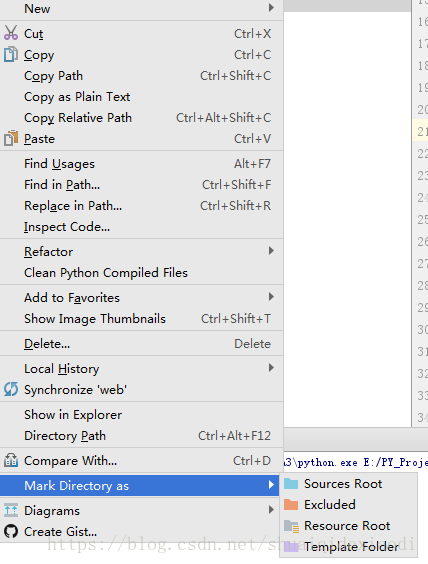Select the Copy menu entry
Screen dimensions: 428x564
(x=141, y=55)
